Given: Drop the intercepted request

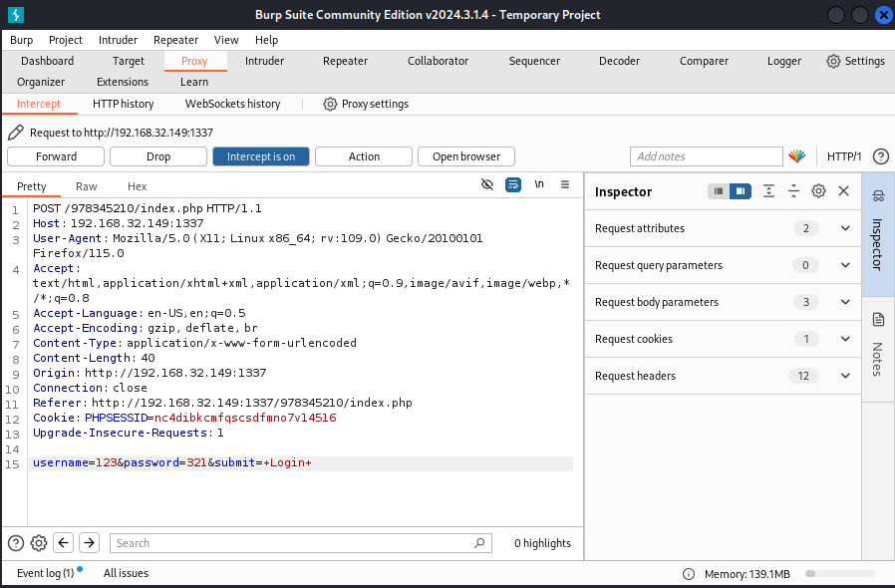Looking at the screenshot, I should (158, 156).
